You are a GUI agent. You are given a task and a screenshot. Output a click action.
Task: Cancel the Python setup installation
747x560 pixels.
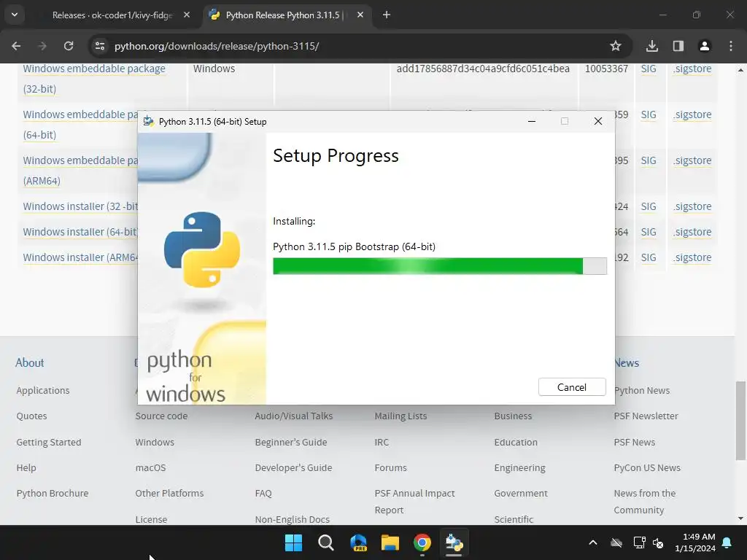point(572,387)
